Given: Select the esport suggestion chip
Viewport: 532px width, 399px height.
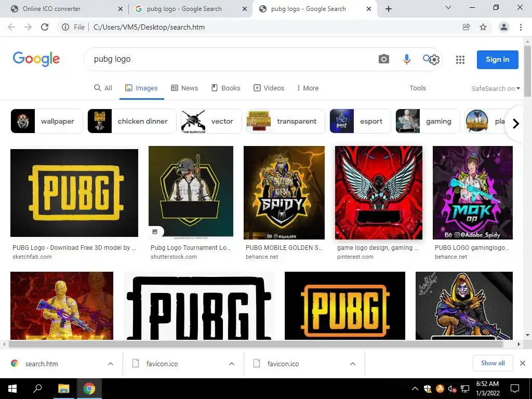Looking at the screenshot, I should 360,121.
